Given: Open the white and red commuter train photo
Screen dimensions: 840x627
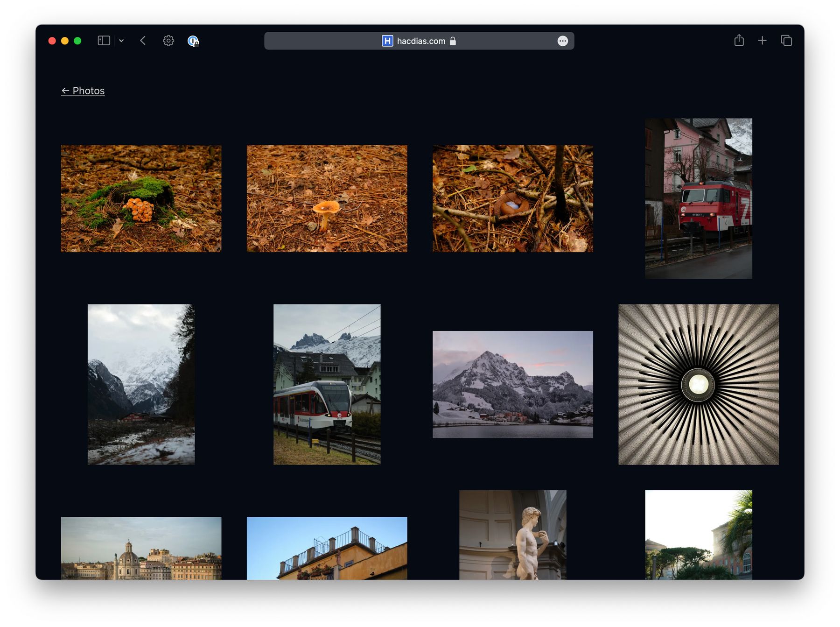Looking at the screenshot, I should [x=327, y=384].
